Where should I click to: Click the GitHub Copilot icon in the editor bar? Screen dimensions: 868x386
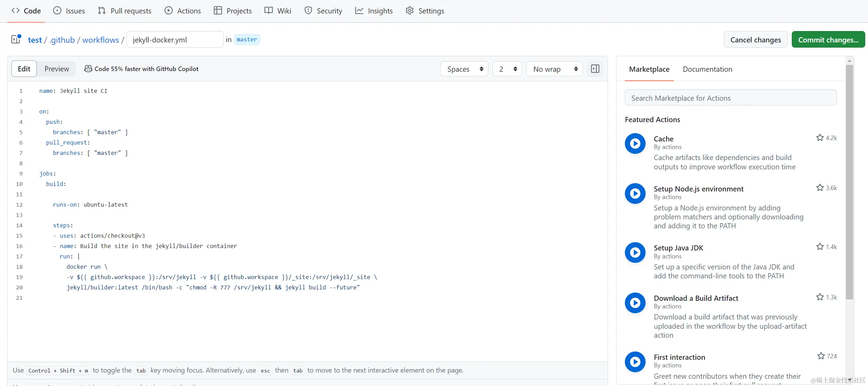[88, 69]
